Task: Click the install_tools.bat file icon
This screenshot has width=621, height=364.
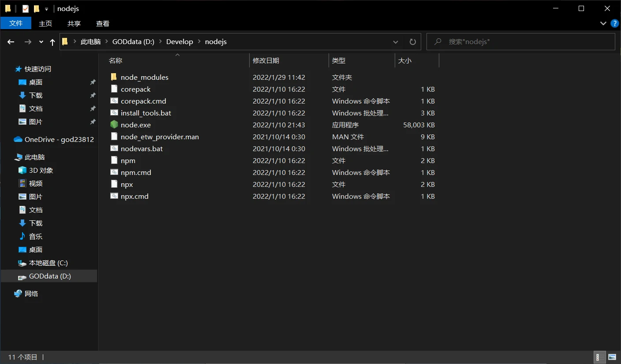Action: click(114, 113)
